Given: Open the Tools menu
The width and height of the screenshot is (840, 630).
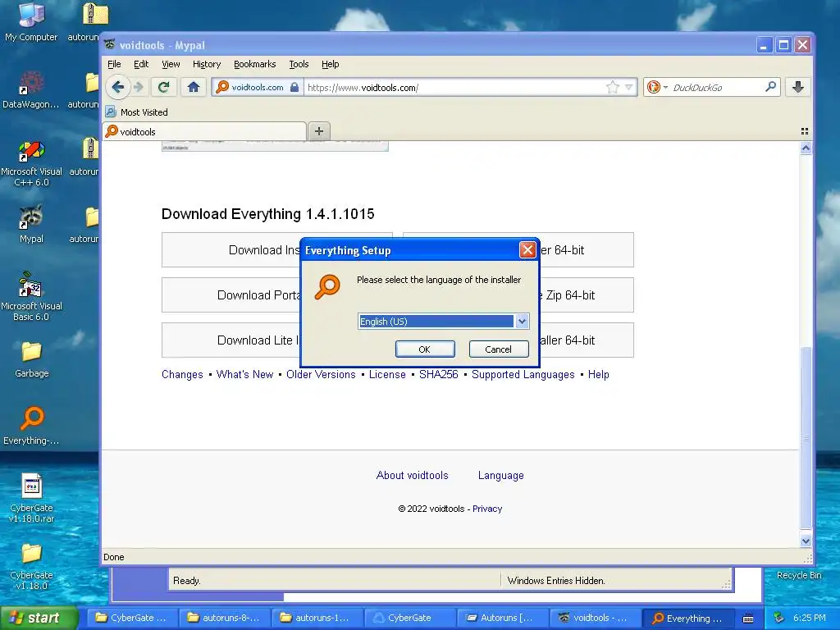Looking at the screenshot, I should coord(299,64).
